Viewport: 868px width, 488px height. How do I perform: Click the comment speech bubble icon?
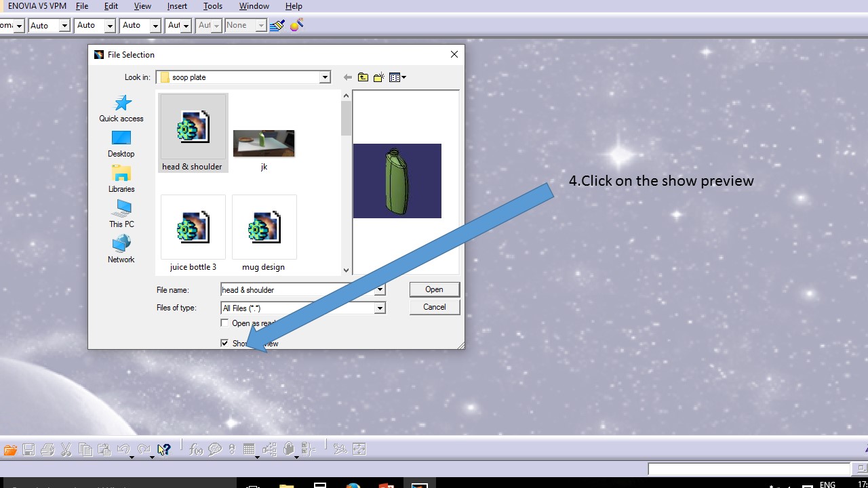pyautogui.click(x=215, y=449)
